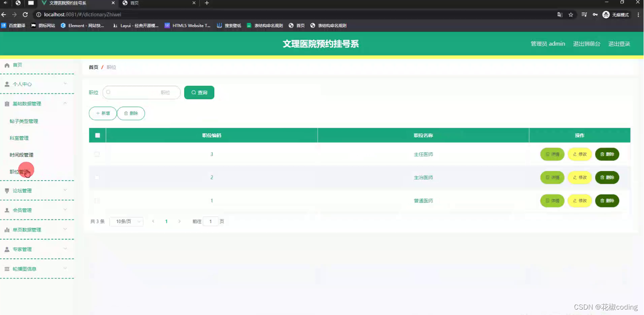Expand the 会员管理 menu chevron
The image size is (644, 315).
(x=65, y=210)
